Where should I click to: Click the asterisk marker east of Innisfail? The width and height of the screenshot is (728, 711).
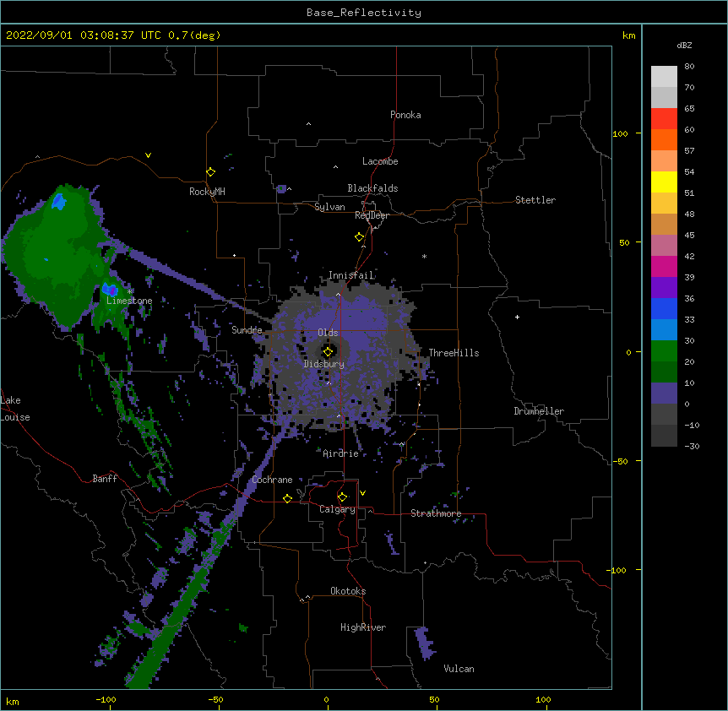pyautogui.click(x=424, y=256)
